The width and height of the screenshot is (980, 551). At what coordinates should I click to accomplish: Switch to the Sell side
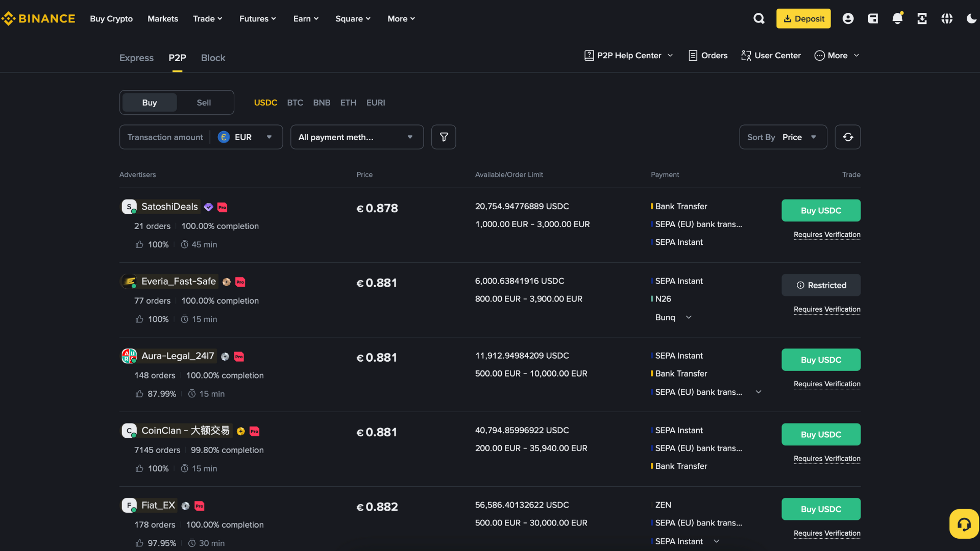203,102
